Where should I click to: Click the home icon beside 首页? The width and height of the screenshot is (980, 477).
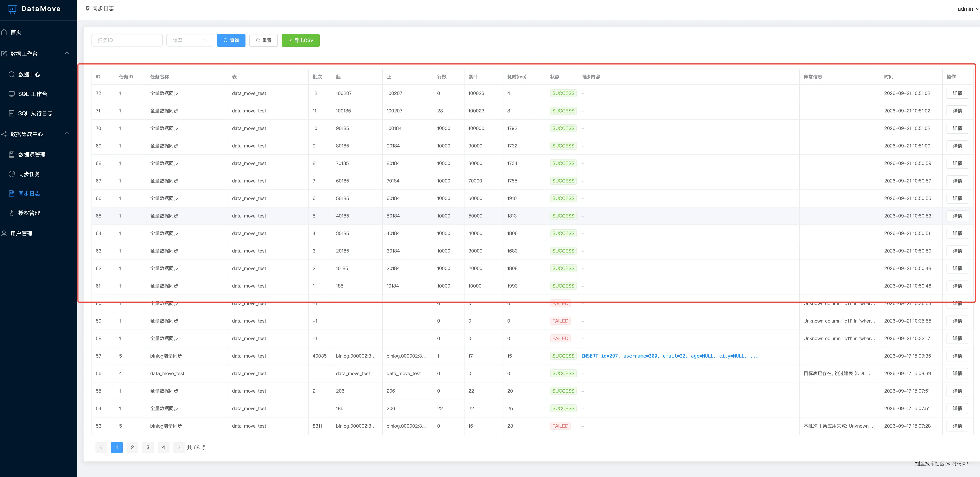click(x=4, y=32)
